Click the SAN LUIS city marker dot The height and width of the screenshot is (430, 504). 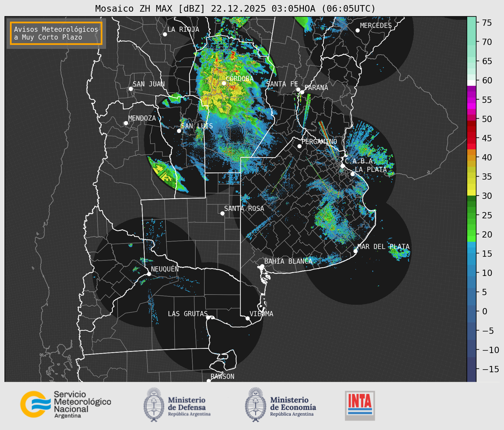(179, 131)
